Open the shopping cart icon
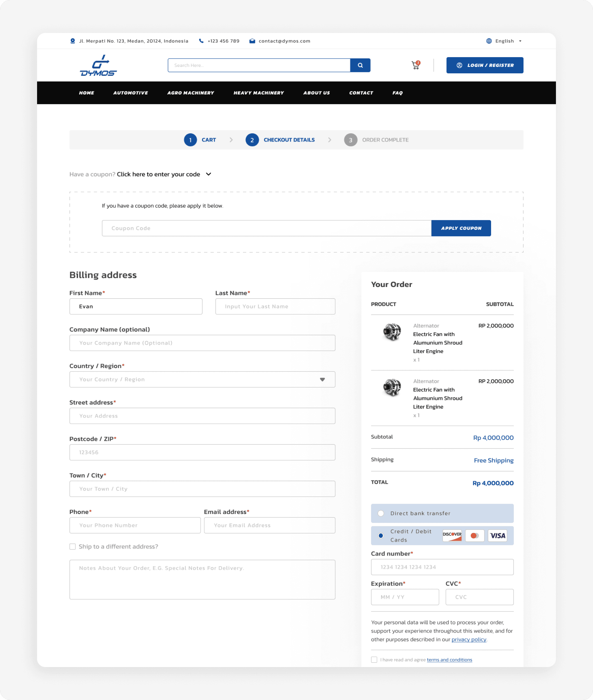The height and width of the screenshot is (700, 593). pyautogui.click(x=415, y=65)
